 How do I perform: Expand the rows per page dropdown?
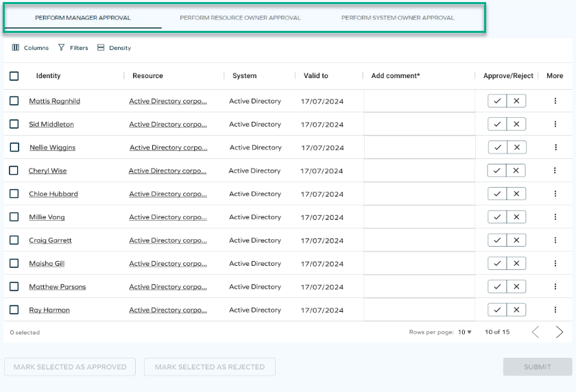pyautogui.click(x=465, y=332)
